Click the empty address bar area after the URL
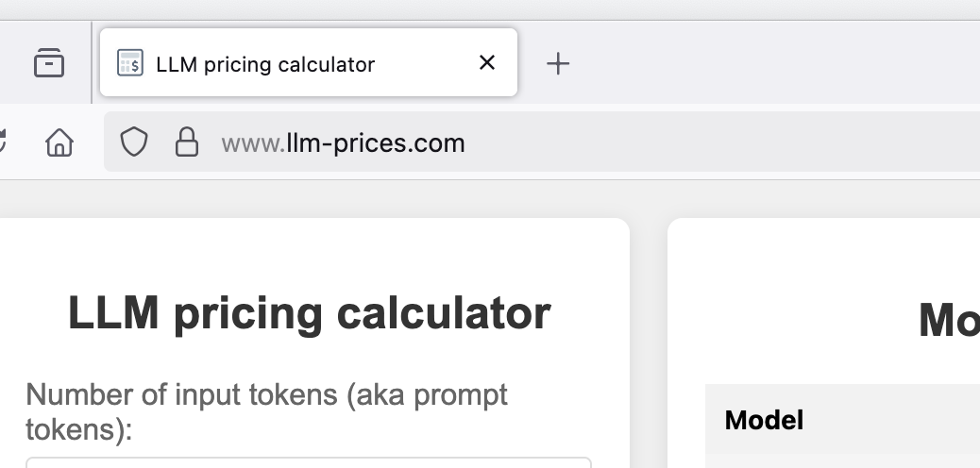980x468 pixels. click(x=718, y=142)
